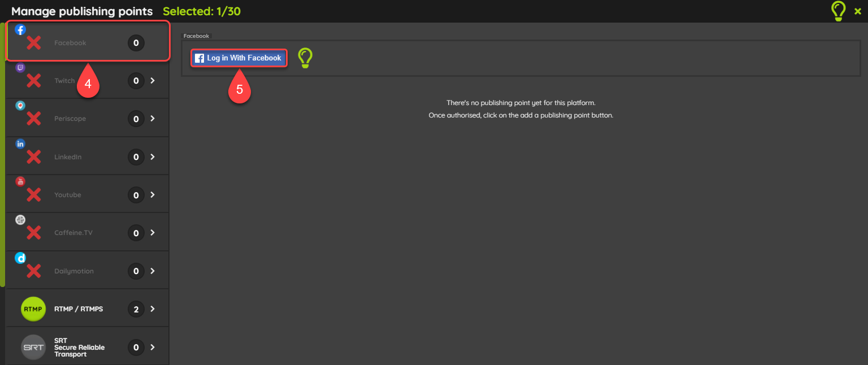The width and height of the screenshot is (868, 365).
Task: Click the green RTMP round icon
Action: [x=33, y=309]
